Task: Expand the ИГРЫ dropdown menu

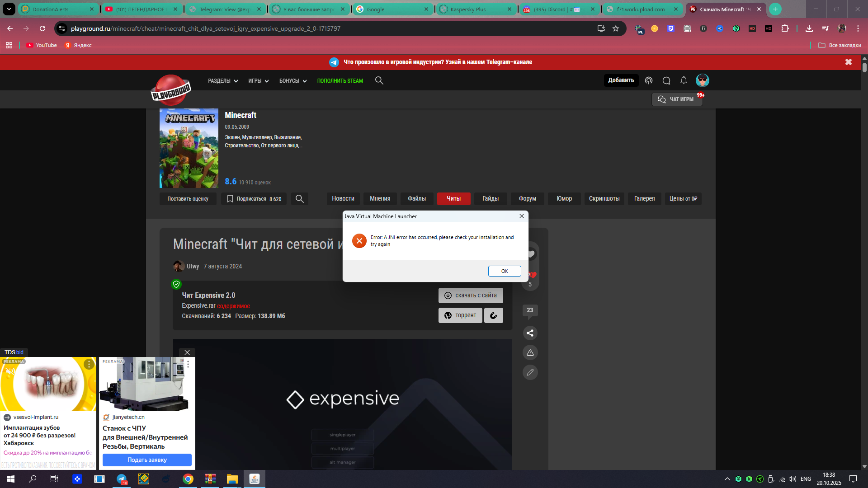Action: point(258,81)
